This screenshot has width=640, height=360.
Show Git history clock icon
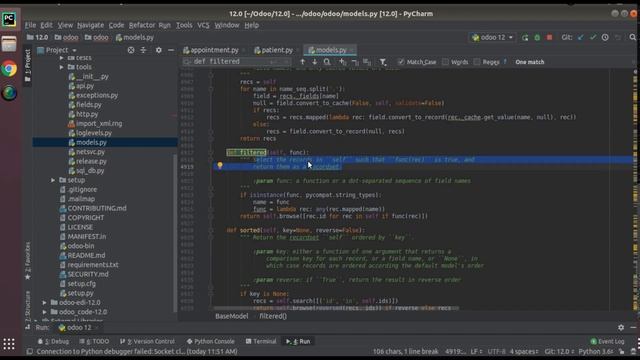tap(605, 38)
